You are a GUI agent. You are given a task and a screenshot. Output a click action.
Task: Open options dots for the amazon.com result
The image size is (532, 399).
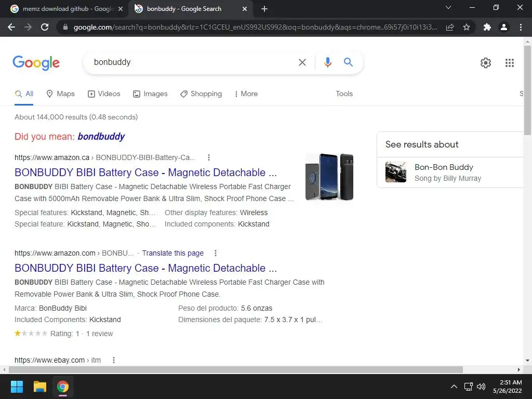pyautogui.click(x=216, y=253)
